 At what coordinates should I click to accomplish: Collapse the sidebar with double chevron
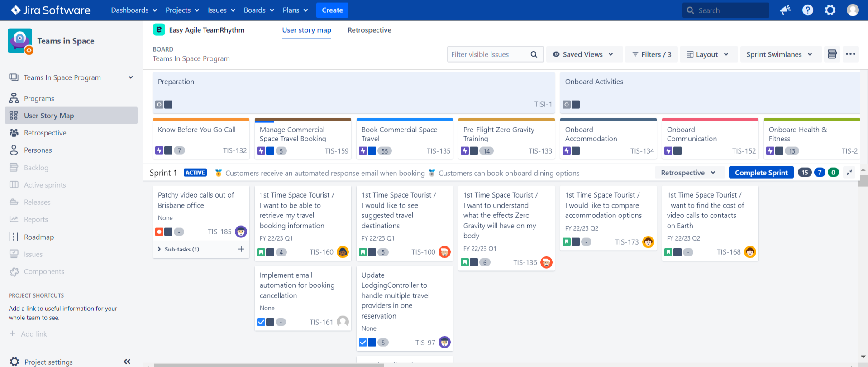[x=127, y=362]
